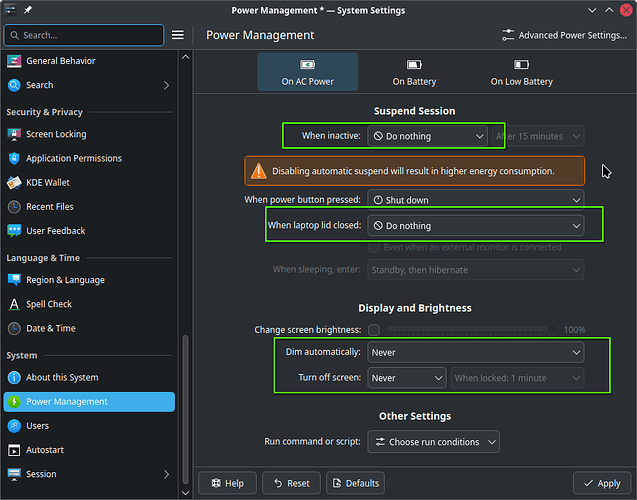The width and height of the screenshot is (637, 500).
Task: Click the title bar keep-below arrow
Action: pyautogui.click(x=592, y=10)
